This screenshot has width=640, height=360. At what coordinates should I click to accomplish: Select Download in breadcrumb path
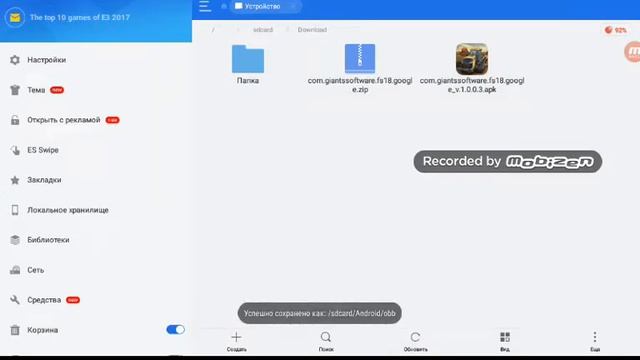pyautogui.click(x=312, y=30)
